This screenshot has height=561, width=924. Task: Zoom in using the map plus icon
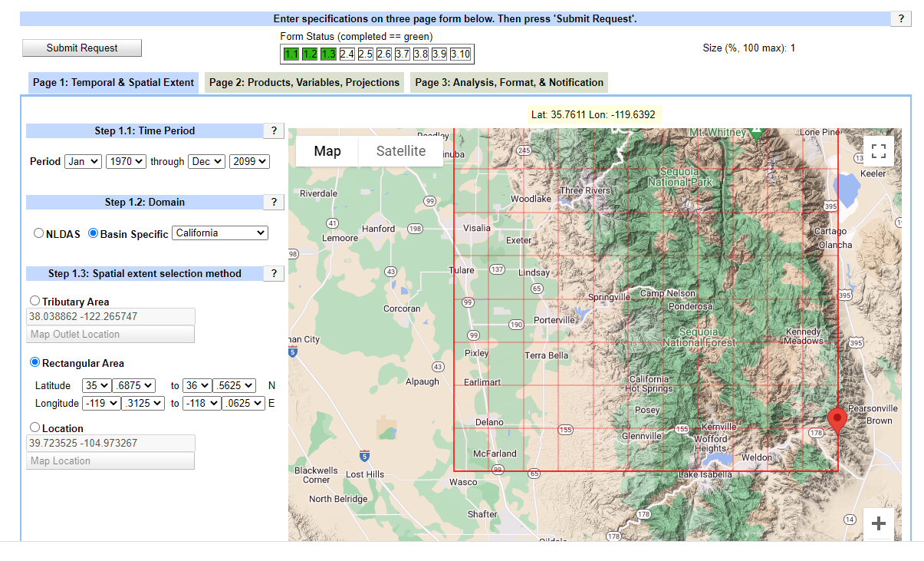point(878,523)
